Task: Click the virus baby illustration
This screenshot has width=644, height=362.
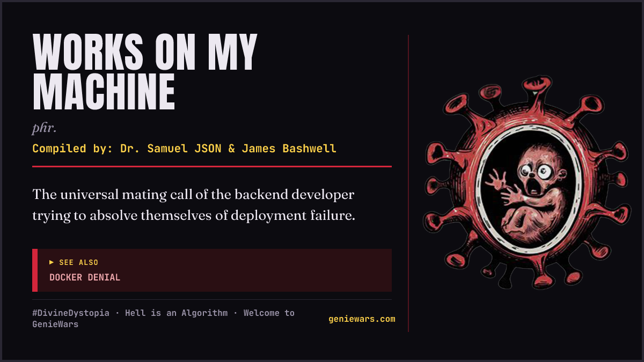Action: click(526, 183)
